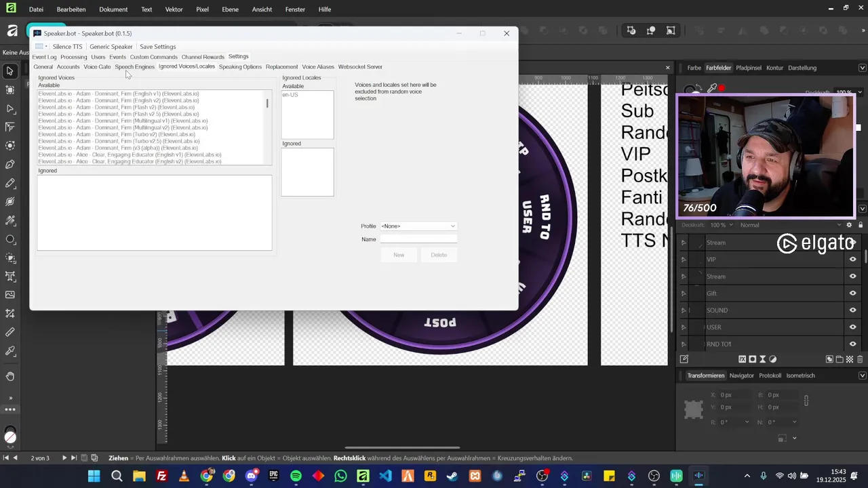Click the New profile button

point(399,255)
